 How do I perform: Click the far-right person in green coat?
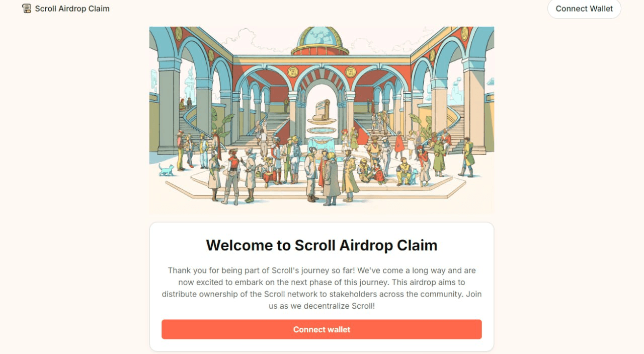click(x=468, y=156)
